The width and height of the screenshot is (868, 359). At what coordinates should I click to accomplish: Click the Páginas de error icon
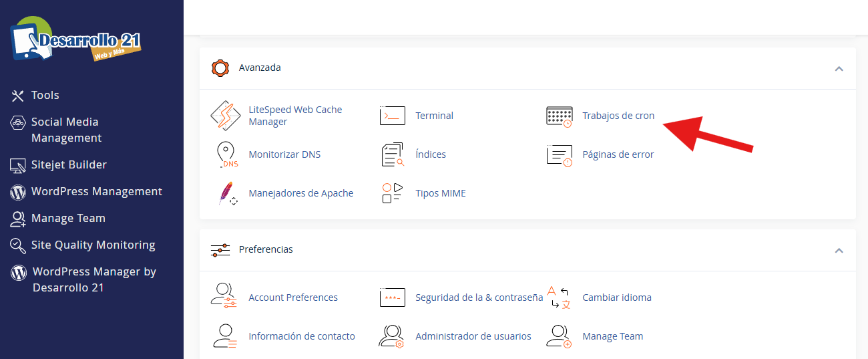coord(559,154)
